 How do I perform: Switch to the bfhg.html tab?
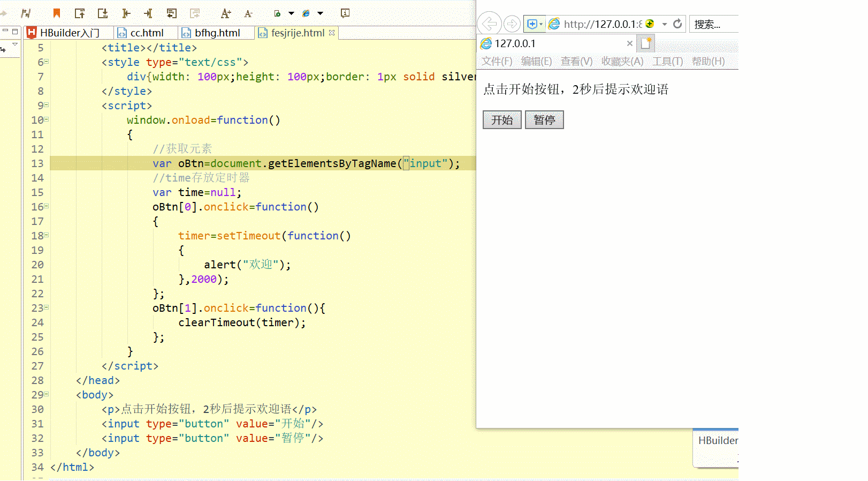(217, 33)
